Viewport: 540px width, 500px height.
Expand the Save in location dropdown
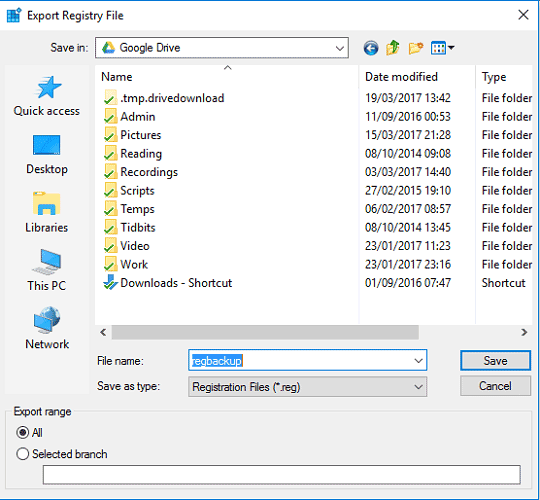[x=340, y=48]
